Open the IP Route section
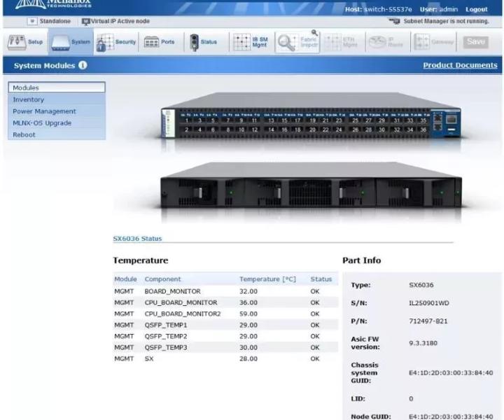 click(386, 42)
